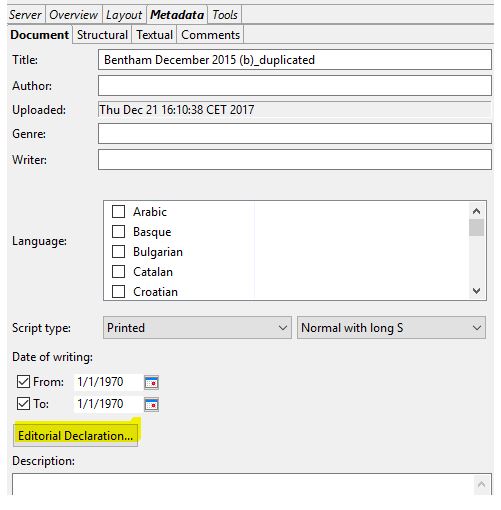Open the To date calendar picker
Viewport: 501px width, 510px height.
(151, 405)
